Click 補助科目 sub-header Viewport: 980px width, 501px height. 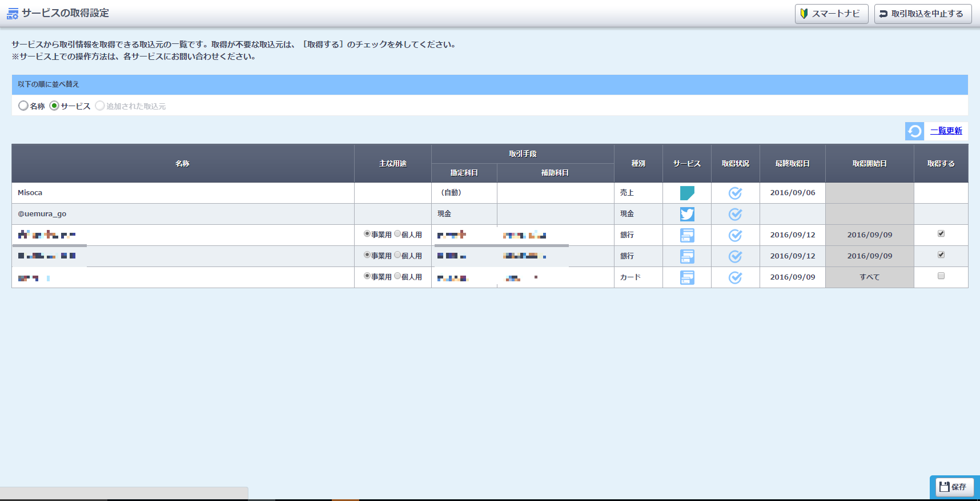tap(556, 173)
